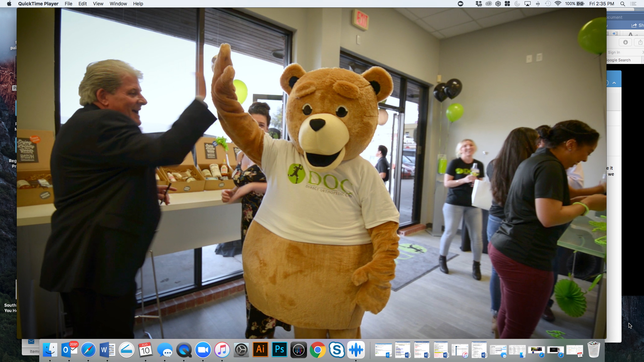Click QuickTime Player icon in dock

pos(184,350)
